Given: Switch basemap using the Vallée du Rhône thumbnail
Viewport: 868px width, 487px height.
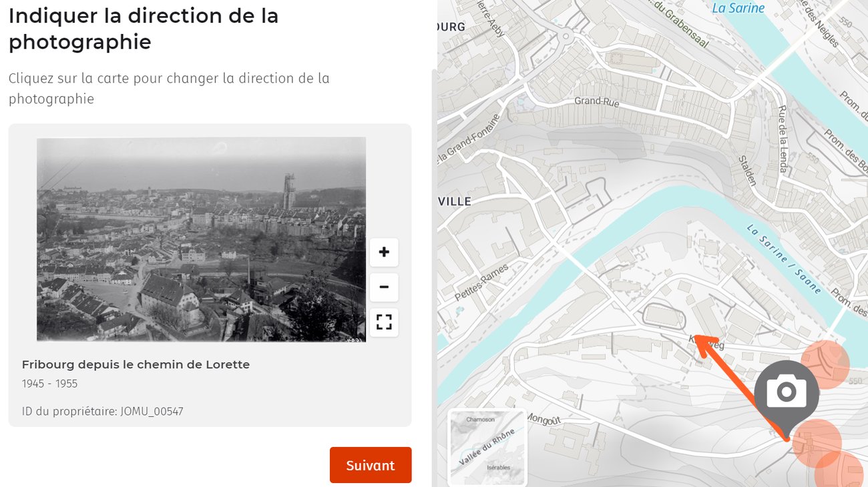Looking at the screenshot, I should (487, 447).
